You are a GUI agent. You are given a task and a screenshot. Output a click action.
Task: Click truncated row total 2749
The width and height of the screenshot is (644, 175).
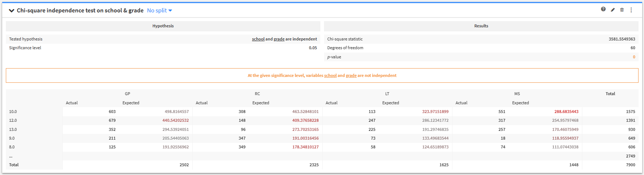point(630,156)
